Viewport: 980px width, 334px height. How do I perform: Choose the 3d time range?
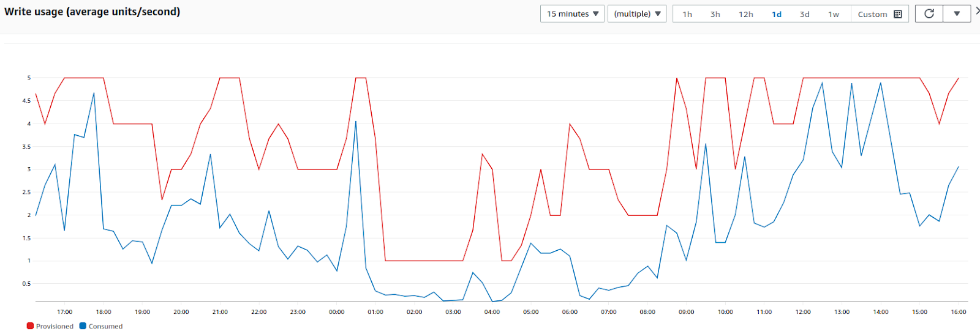804,14
